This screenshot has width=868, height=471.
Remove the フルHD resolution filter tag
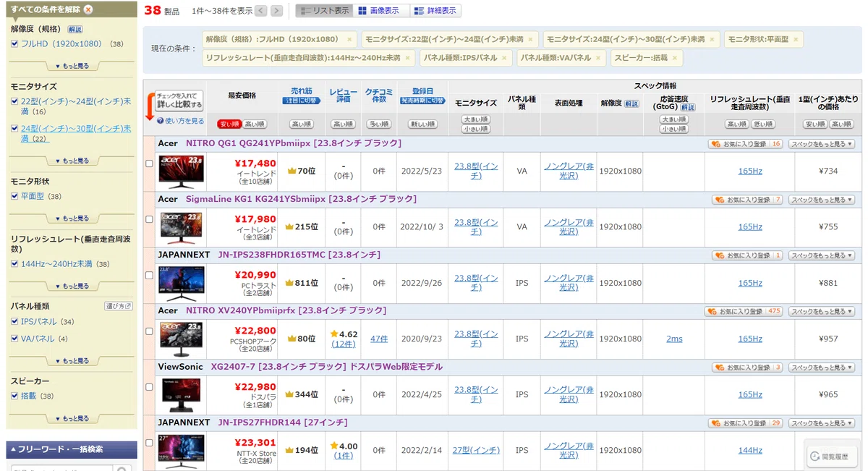coord(350,39)
